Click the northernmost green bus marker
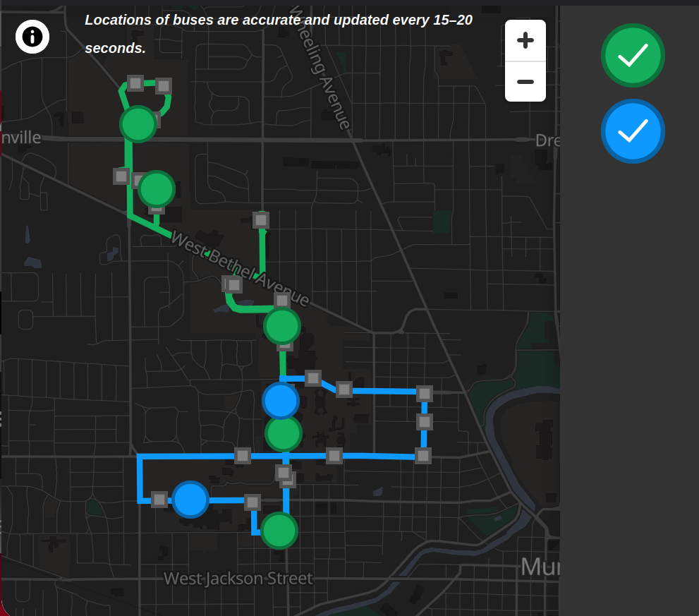699x616 pixels. (x=138, y=124)
